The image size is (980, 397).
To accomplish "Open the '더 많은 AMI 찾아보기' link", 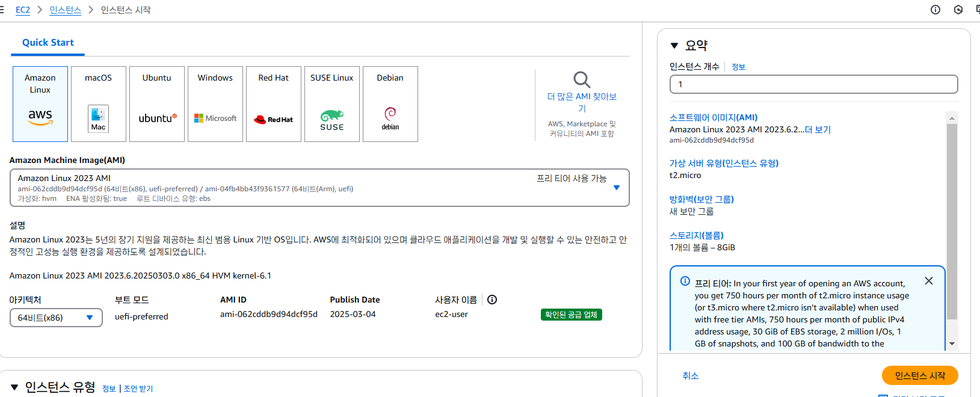I will click(582, 102).
